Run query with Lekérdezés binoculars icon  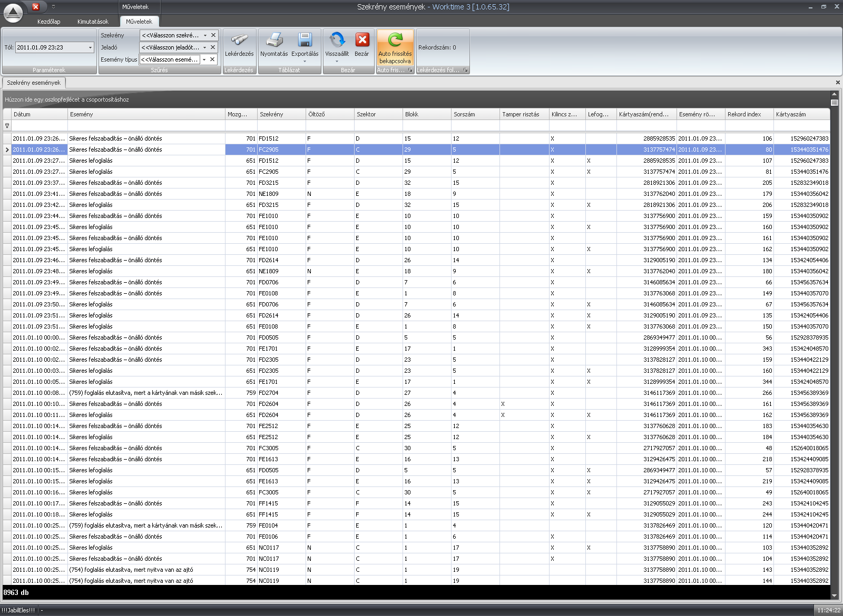click(239, 40)
